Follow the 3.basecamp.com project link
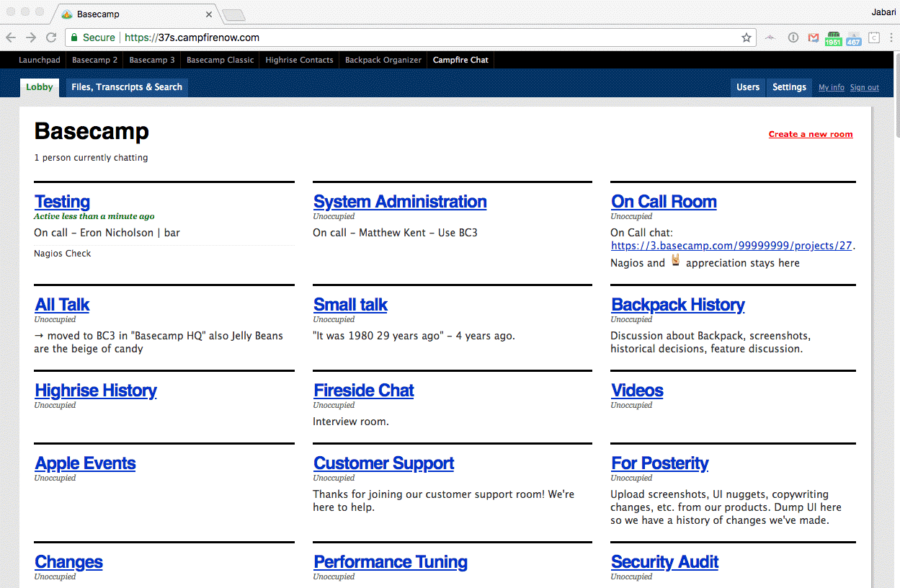Screen dimensions: 900x588 click(731, 246)
